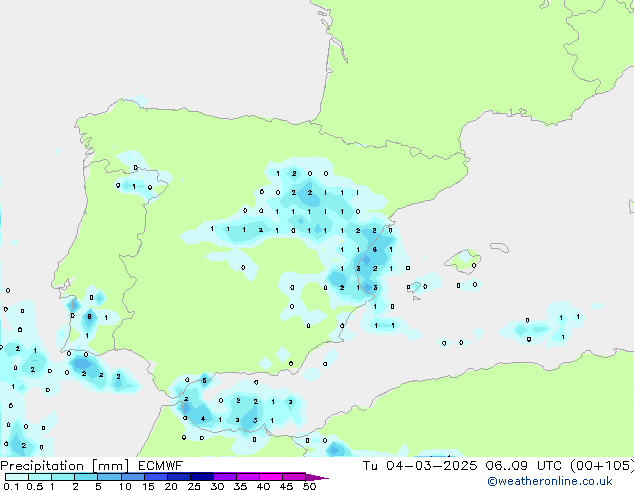Click the 1–2 mm legend color swatch
This screenshot has width=634, height=490.
point(63,477)
